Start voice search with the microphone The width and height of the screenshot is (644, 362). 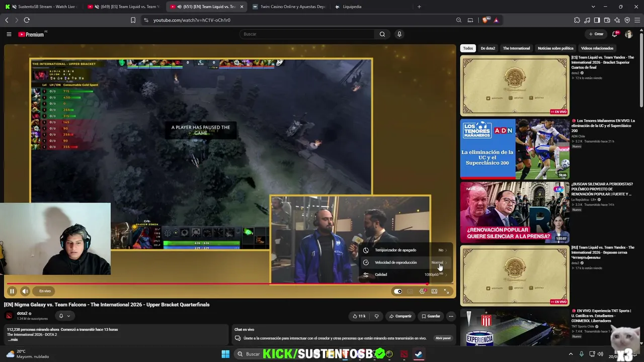399,34
